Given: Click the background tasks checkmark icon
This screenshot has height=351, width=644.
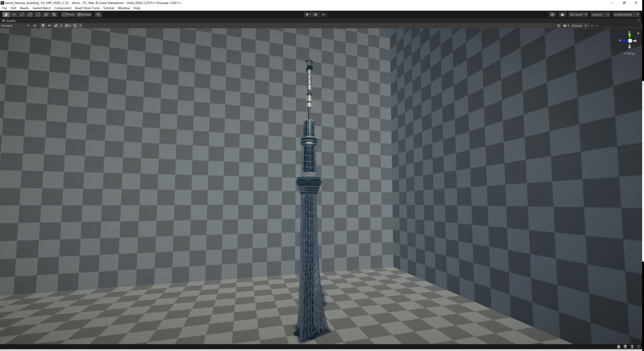Looking at the screenshot, I should click(639, 347).
